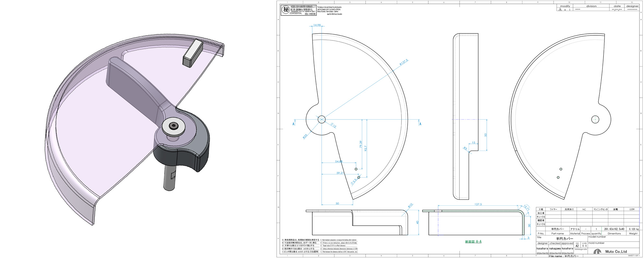Click the Muto company logo mark
The height and width of the screenshot is (259, 644).
point(597,251)
